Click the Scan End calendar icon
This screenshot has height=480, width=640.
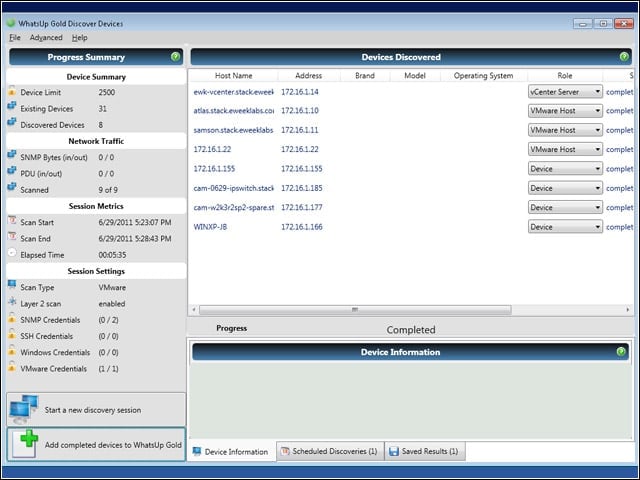[x=12, y=237]
